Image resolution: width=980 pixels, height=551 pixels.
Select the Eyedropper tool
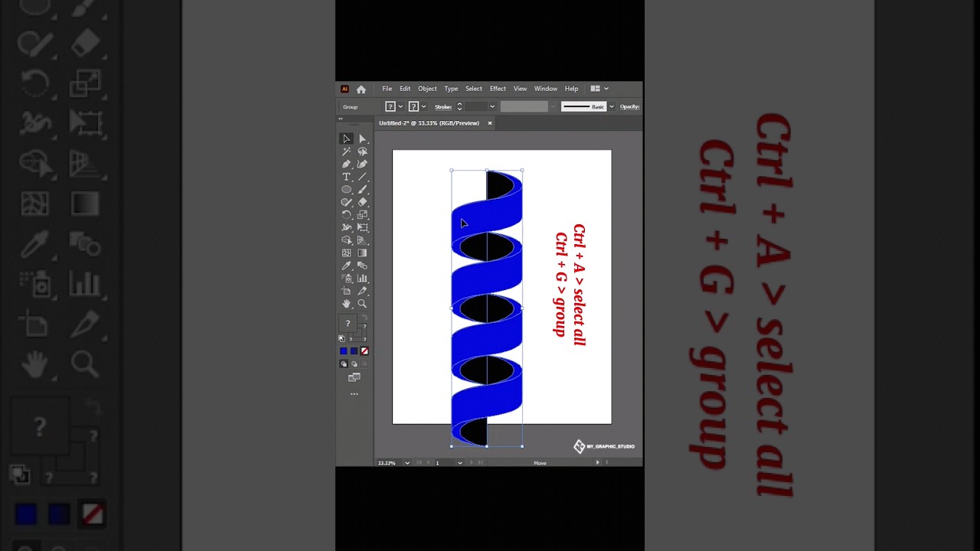coord(346,266)
